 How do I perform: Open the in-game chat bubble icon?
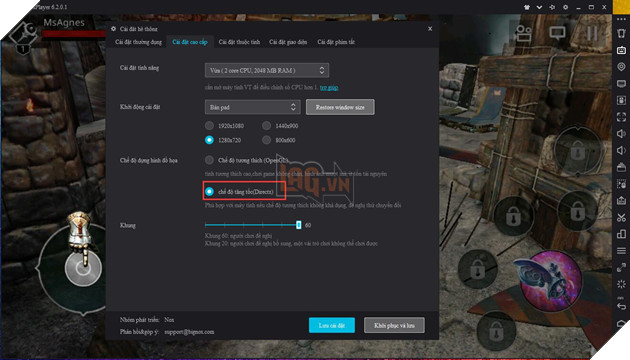tap(557, 33)
